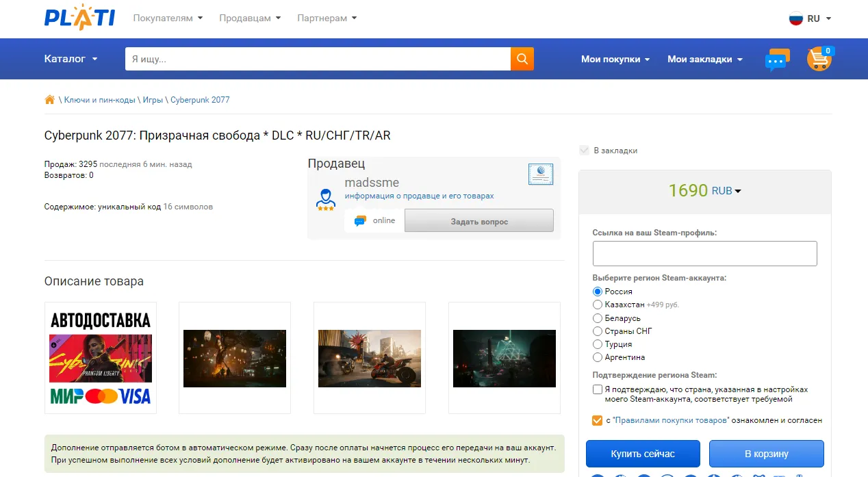Toggle the purchase rules agreement checkbox

pos(598,420)
